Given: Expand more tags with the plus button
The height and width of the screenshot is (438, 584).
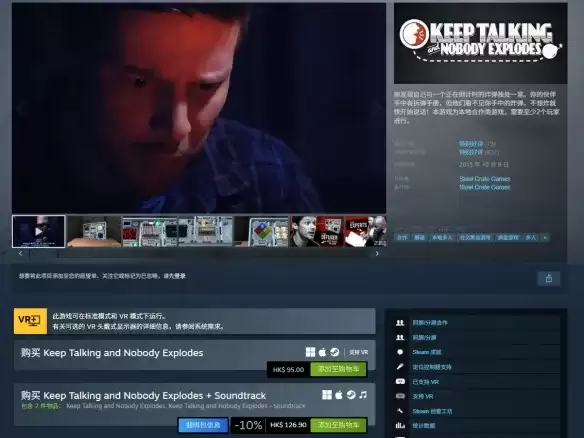Looking at the screenshot, I should [x=545, y=237].
